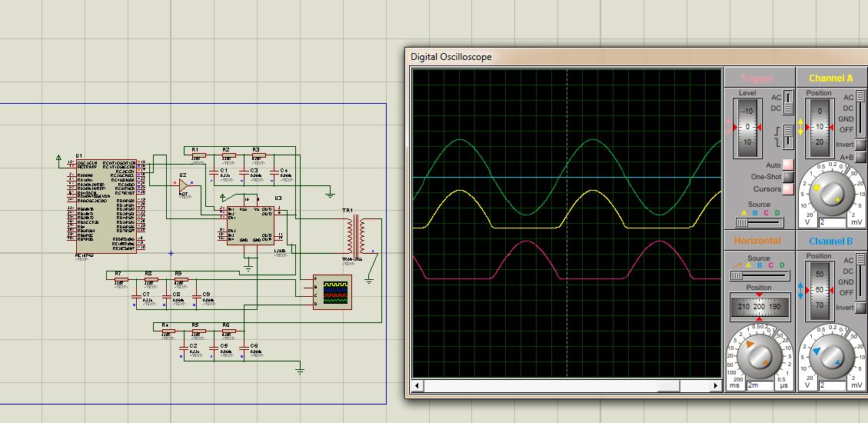The image size is (868, 423).
Task: Click the ground symbol near capacitor C4
Action: [x=330, y=193]
